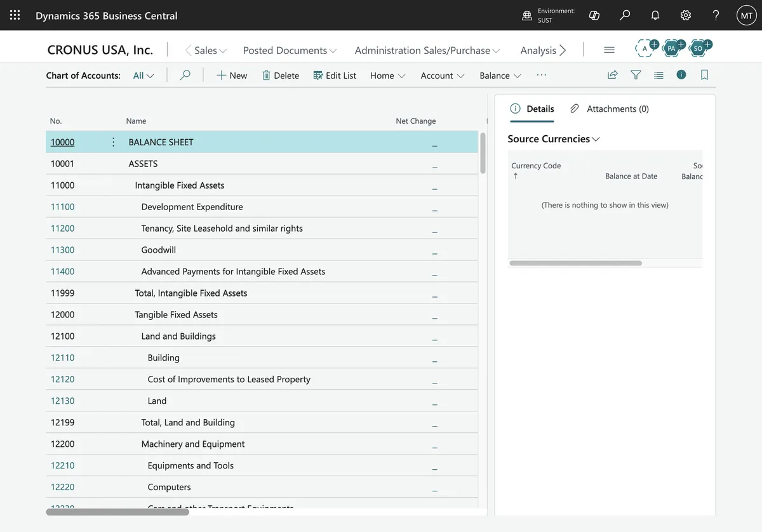
Task: Expand the Posted Documents menu
Action: (x=290, y=50)
